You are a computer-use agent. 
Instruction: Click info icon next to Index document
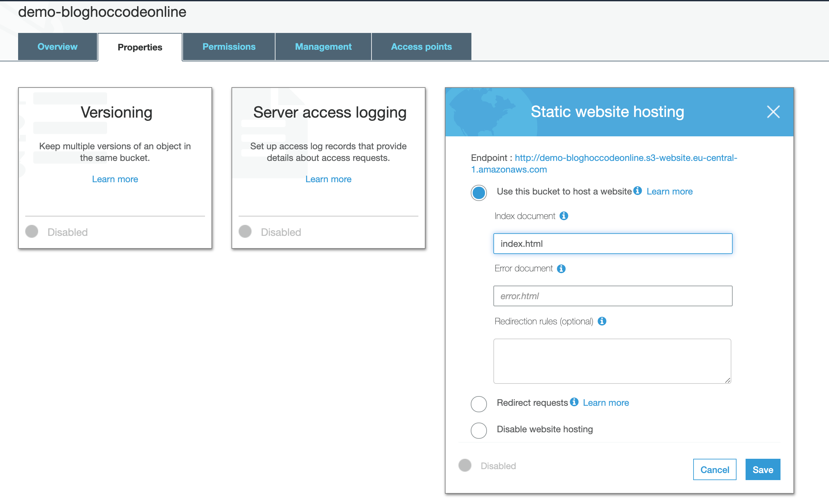(x=564, y=216)
